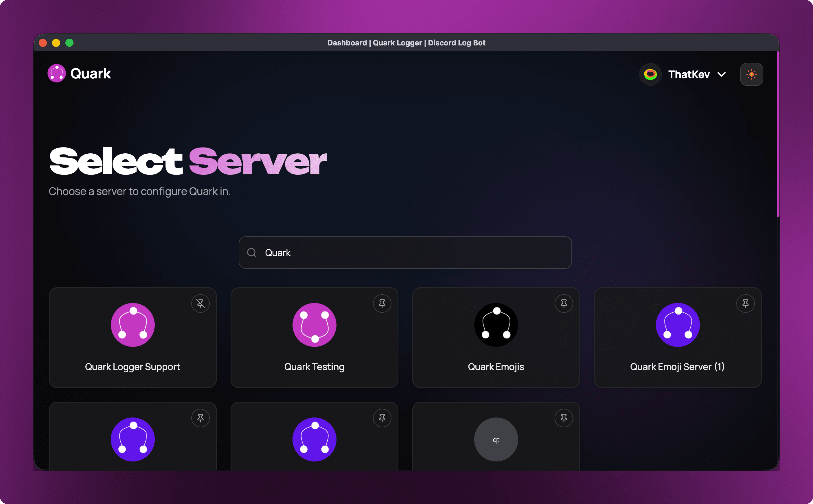813x504 pixels.
Task: Pin the Quark Emojis server
Action: [564, 303]
